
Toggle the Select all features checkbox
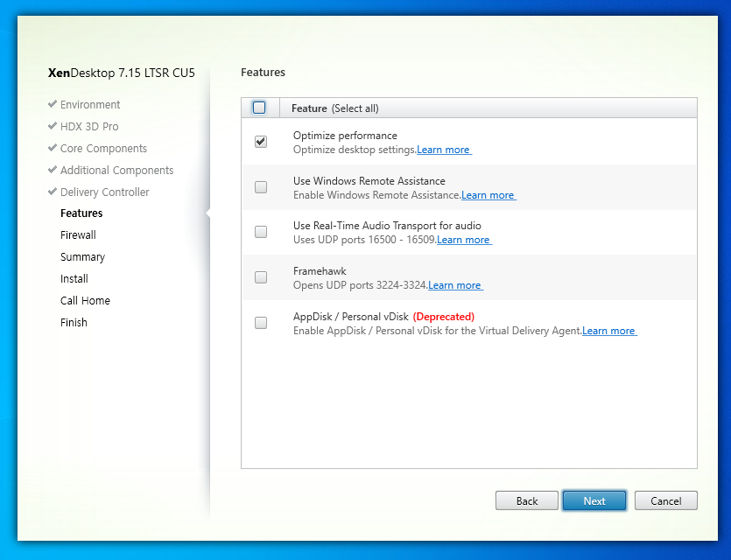coord(259,108)
